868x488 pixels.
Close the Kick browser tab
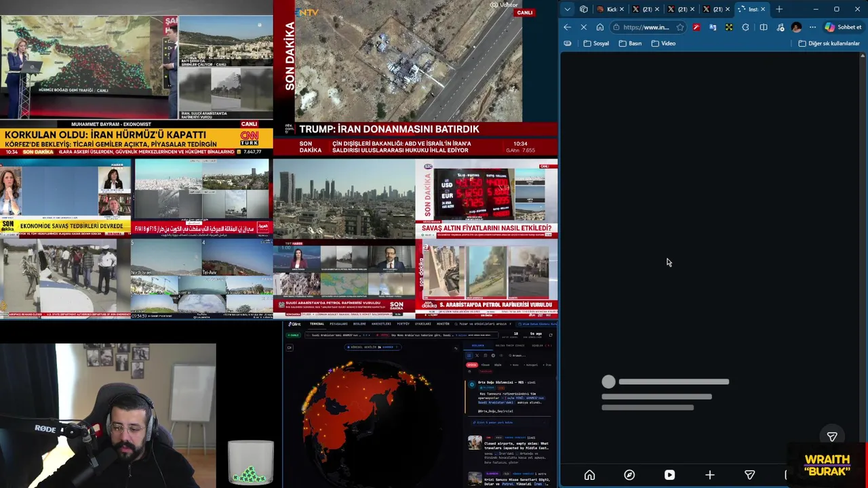pos(622,9)
